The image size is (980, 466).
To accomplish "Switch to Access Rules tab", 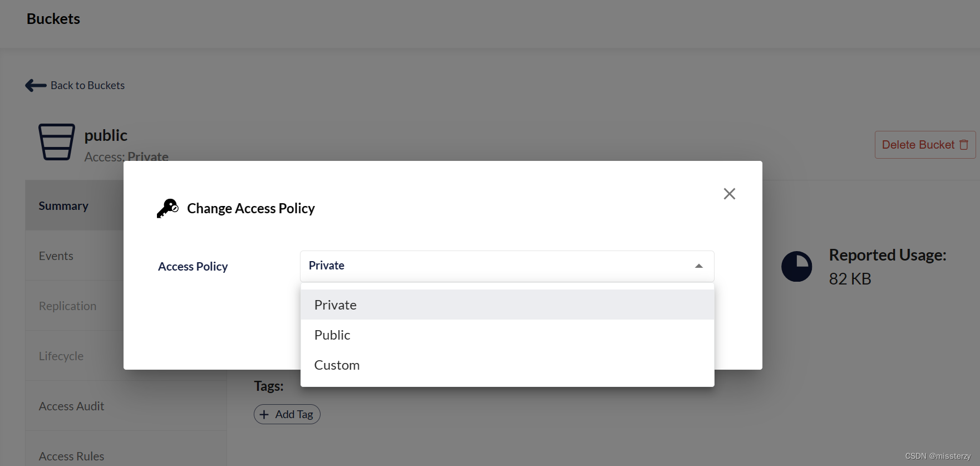I will 71,456.
